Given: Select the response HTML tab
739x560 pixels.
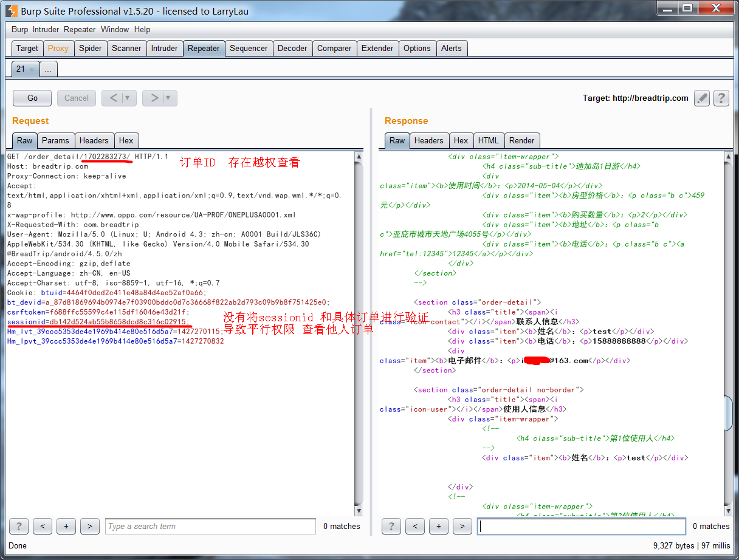Looking at the screenshot, I should pos(489,140).
